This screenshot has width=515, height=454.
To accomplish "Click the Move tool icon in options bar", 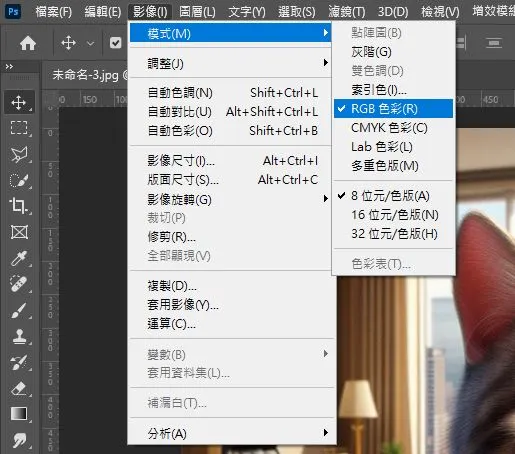I will coord(68,43).
